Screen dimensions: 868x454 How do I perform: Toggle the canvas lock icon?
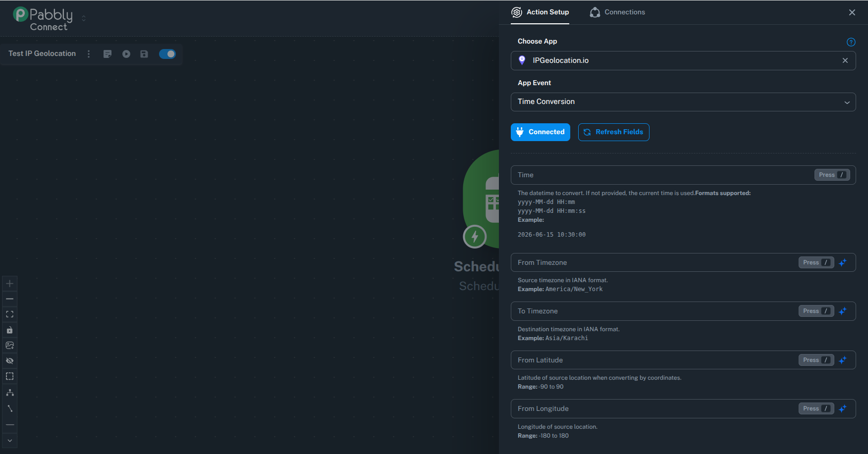(10, 330)
